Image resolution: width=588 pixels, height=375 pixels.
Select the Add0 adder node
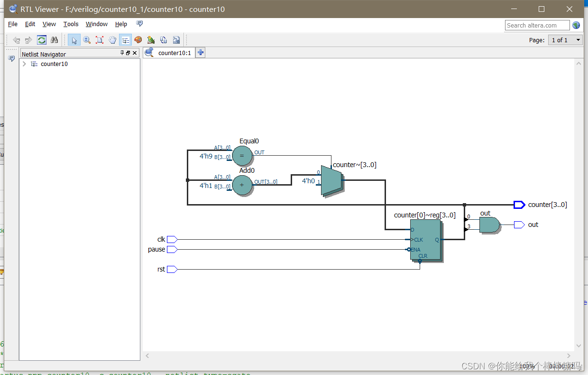coord(242,185)
